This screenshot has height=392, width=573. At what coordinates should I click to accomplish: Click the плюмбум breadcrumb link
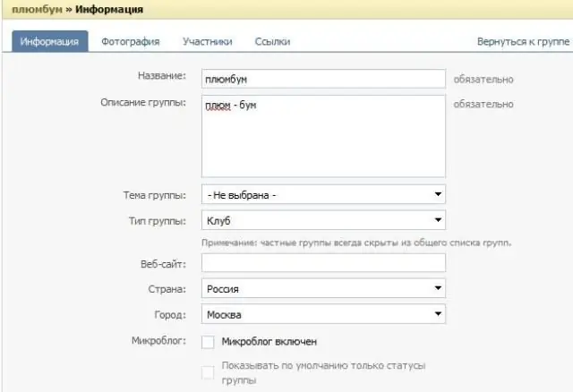coord(37,9)
